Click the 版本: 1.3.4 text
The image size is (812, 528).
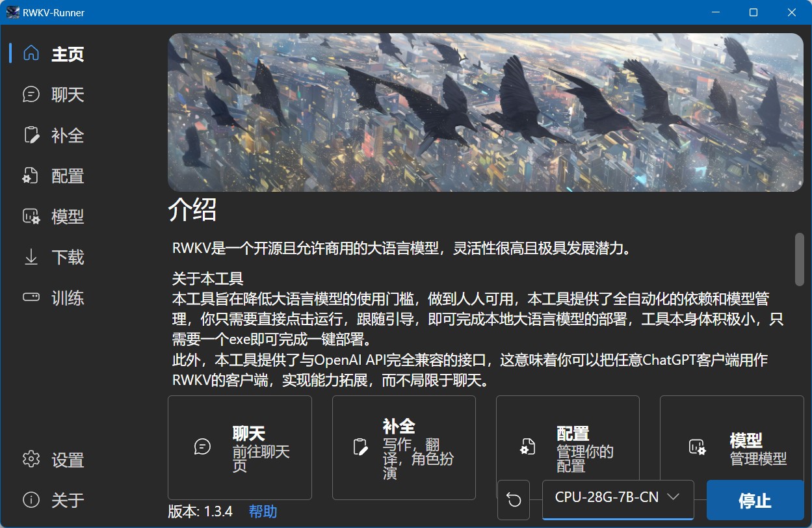click(x=200, y=511)
